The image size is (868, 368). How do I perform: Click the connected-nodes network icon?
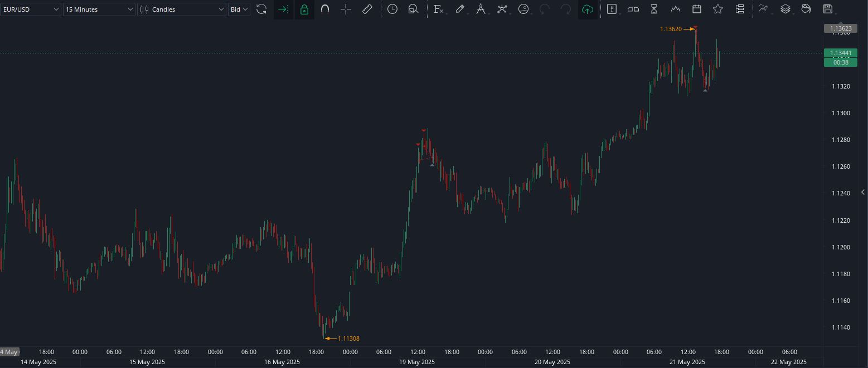pyautogui.click(x=502, y=9)
